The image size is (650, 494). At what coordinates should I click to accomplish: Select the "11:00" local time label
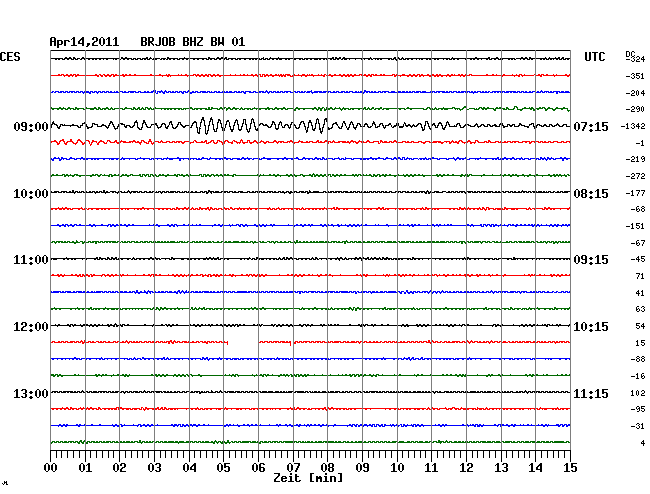pos(31,260)
